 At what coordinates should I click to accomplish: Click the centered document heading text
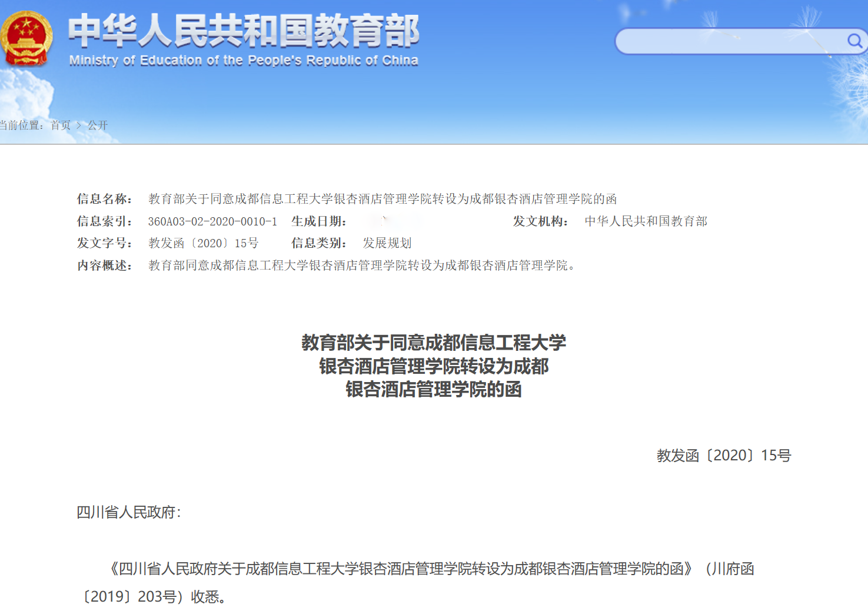tap(434, 366)
